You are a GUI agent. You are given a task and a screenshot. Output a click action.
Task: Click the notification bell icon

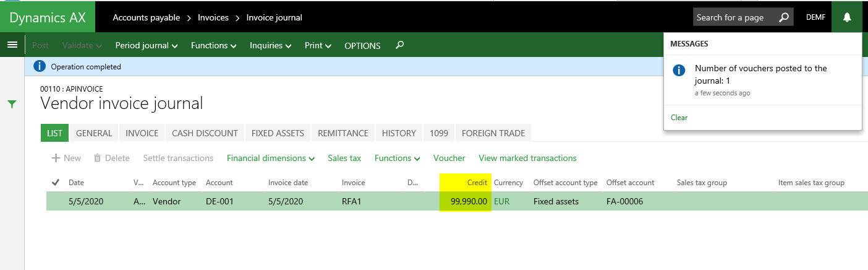[x=847, y=17]
